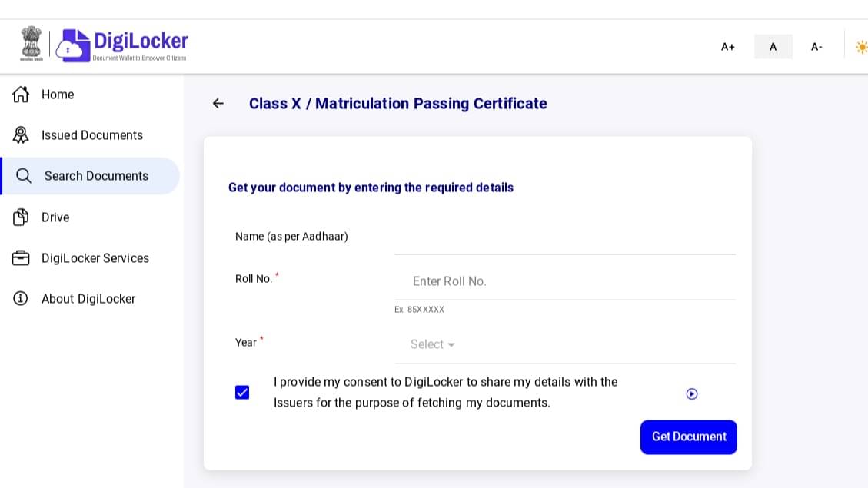The image size is (868, 488).
Task: Click the DigiLocker Services briefcase icon
Action: (x=21, y=258)
